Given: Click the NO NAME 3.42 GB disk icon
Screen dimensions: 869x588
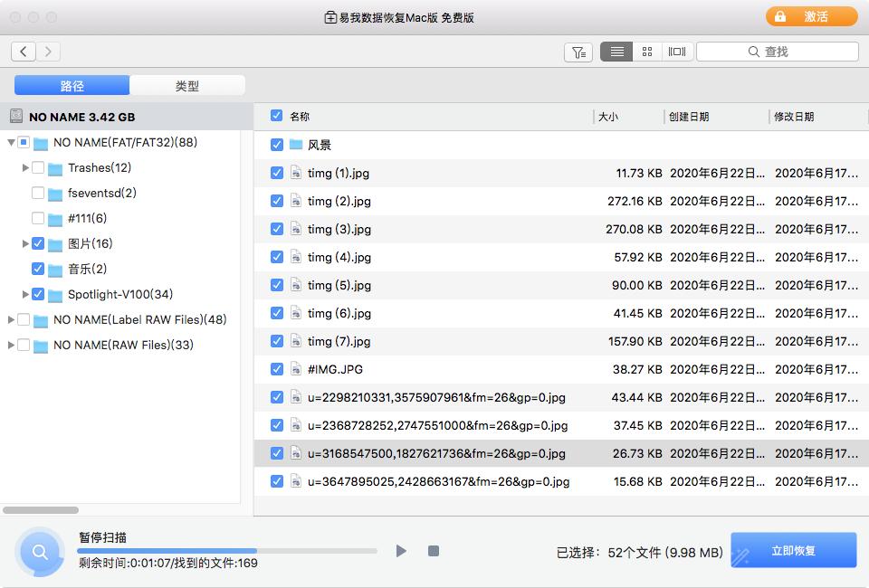Looking at the screenshot, I should tap(16, 116).
